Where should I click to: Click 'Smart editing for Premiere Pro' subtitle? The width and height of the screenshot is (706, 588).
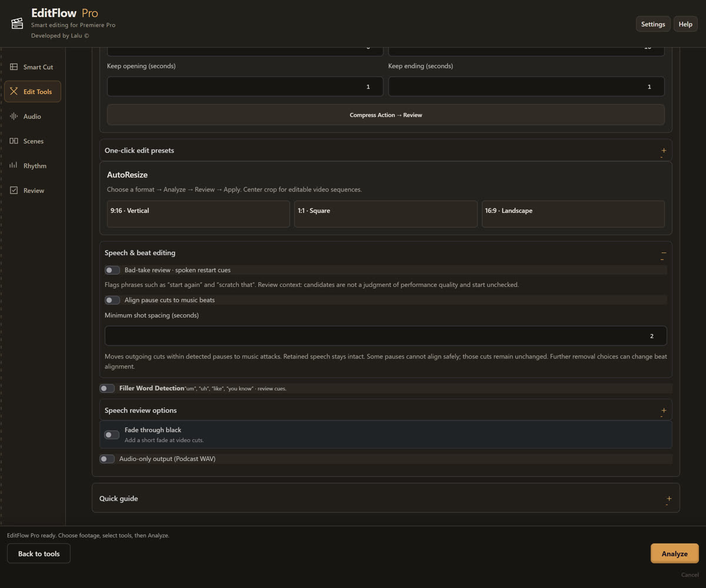coord(73,25)
